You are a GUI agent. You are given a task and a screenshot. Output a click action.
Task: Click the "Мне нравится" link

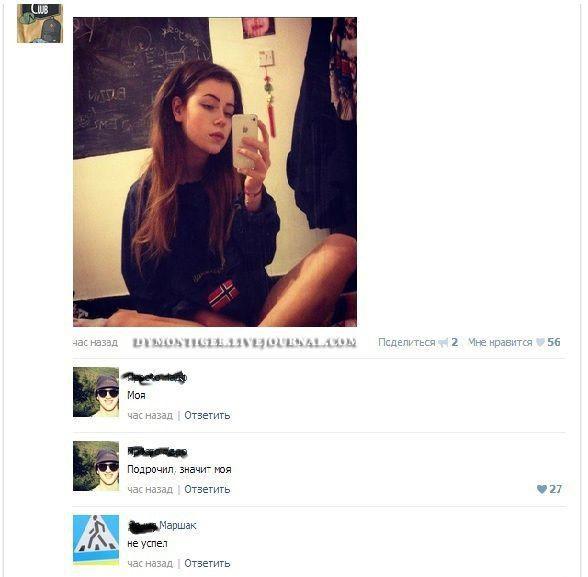[x=500, y=342]
